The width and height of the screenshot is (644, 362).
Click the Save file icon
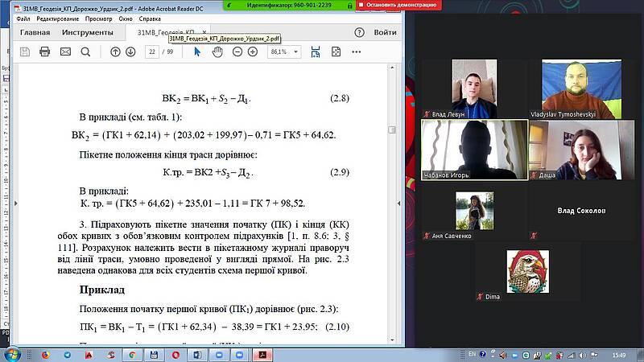pyautogui.click(x=25, y=51)
